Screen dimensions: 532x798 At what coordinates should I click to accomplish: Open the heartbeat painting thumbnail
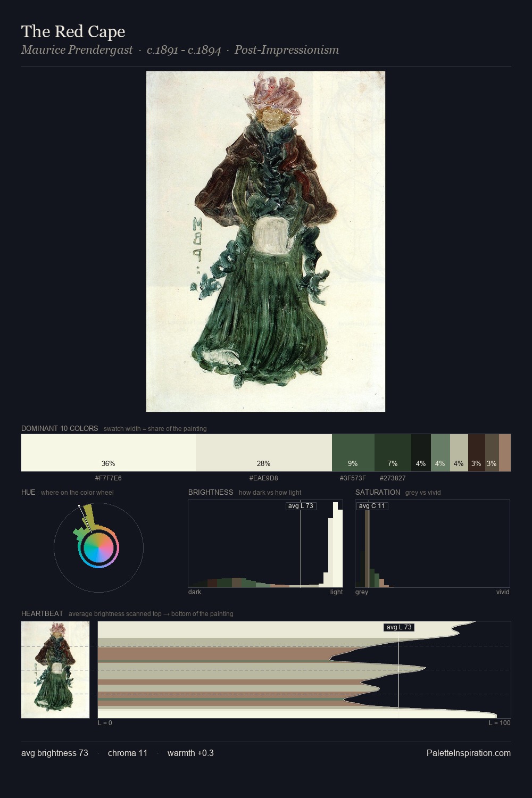click(x=55, y=670)
